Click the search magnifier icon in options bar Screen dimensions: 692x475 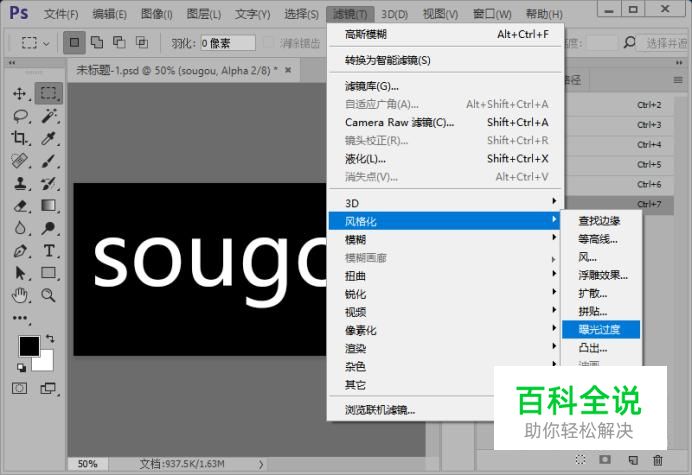point(629,42)
